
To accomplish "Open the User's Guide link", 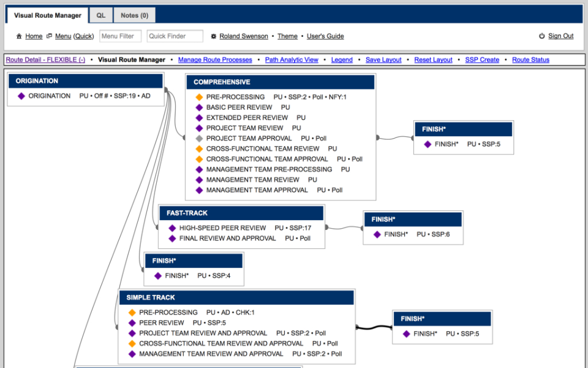I will 325,36.
